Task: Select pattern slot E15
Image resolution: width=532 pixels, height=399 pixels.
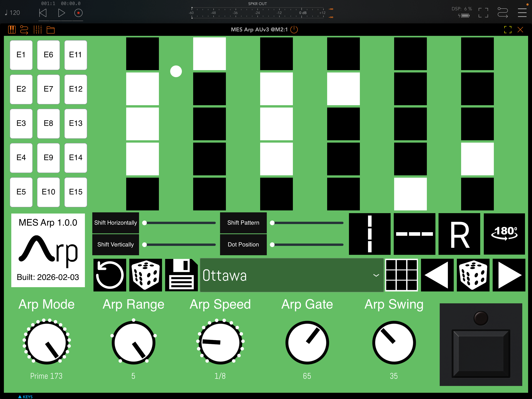Action: 76,192
